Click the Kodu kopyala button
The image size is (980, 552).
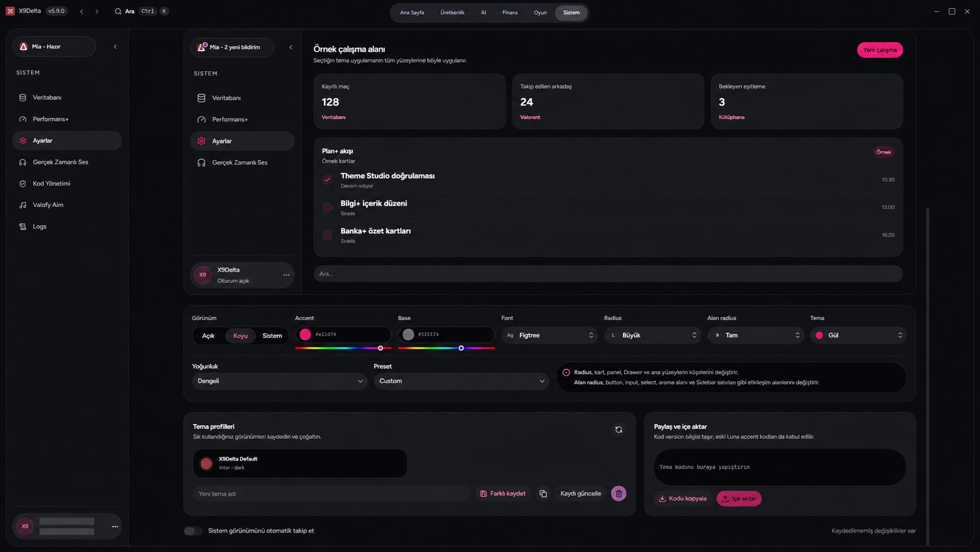tap(683, 499)
